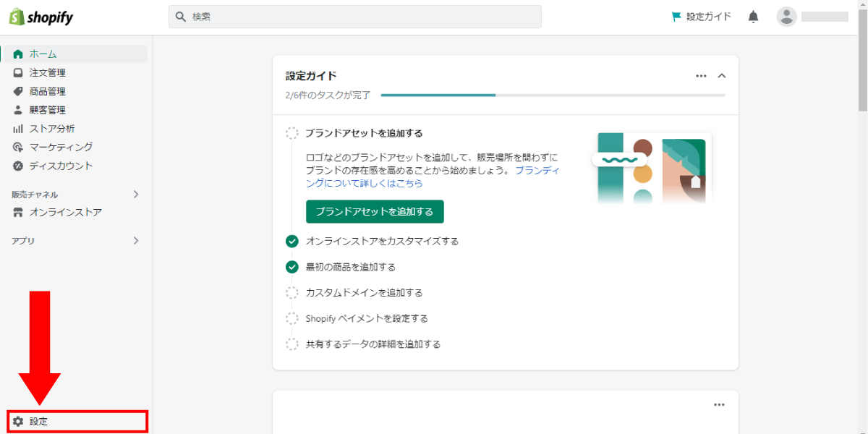
Task: Expand 共有するデータの詳細を追加する task
Action: point(373,344)
